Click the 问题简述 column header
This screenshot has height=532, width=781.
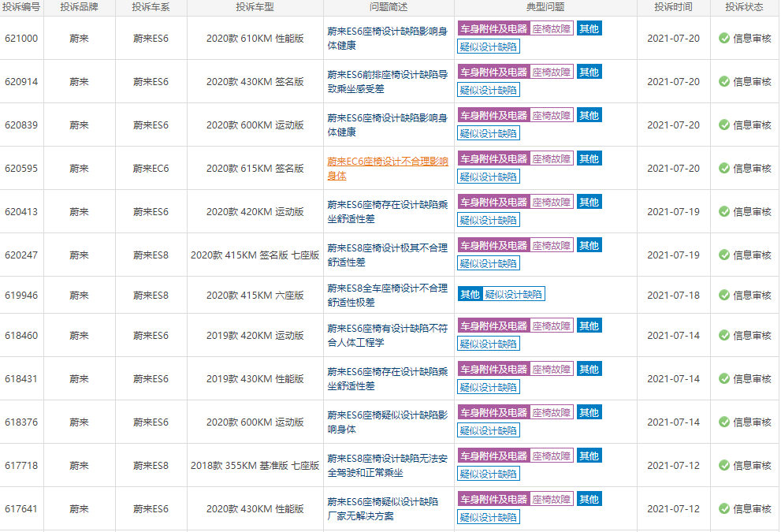click(389, 7)
